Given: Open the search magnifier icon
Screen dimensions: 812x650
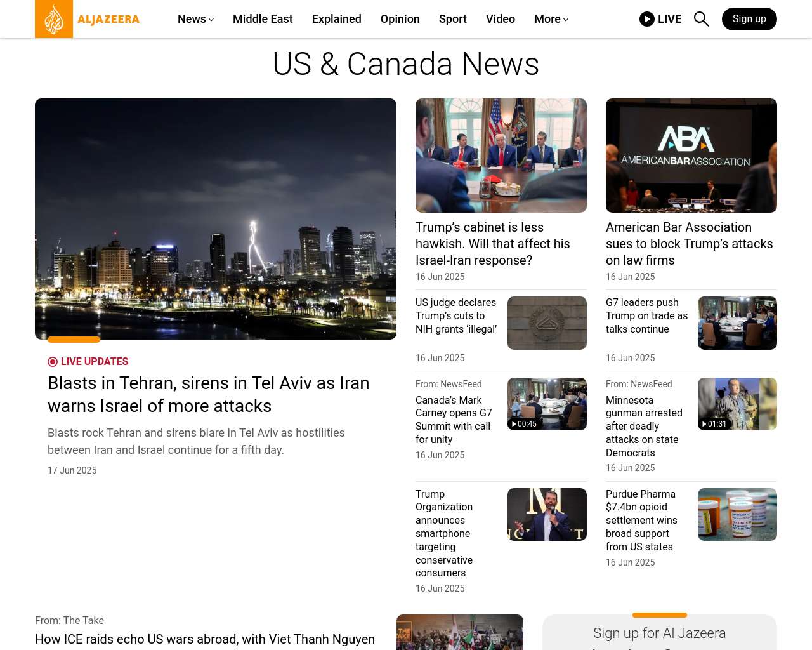Looking at the screenshot, I should (701, 19).
